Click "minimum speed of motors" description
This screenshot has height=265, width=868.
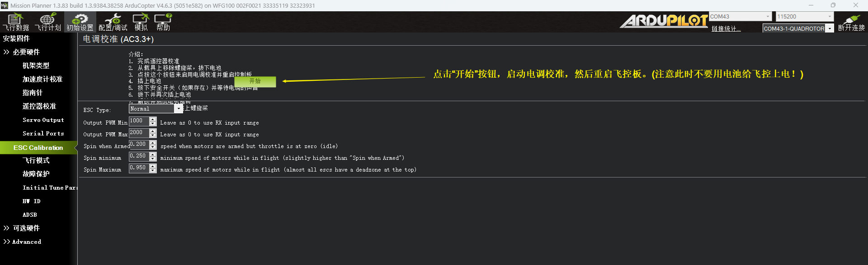click(282, 158)
